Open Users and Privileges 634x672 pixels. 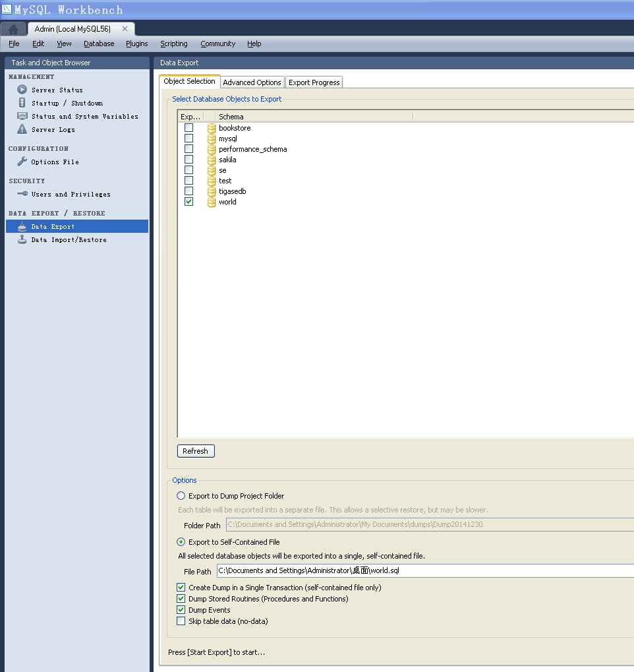coord(71,194)
